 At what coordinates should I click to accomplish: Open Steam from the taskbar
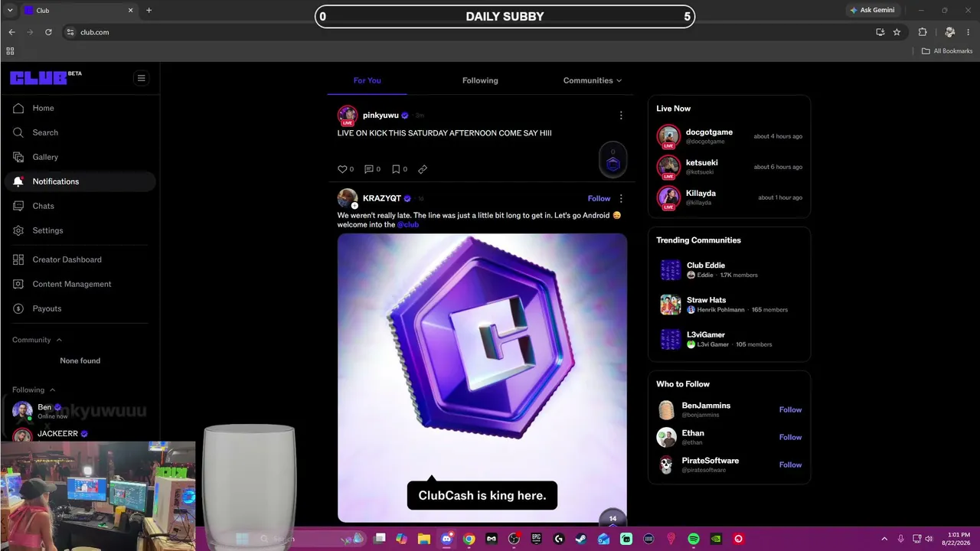click(x=581, y=539)
